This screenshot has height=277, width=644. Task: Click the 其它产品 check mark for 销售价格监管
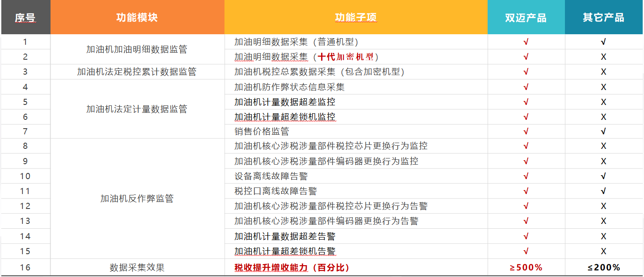(604, 131)
